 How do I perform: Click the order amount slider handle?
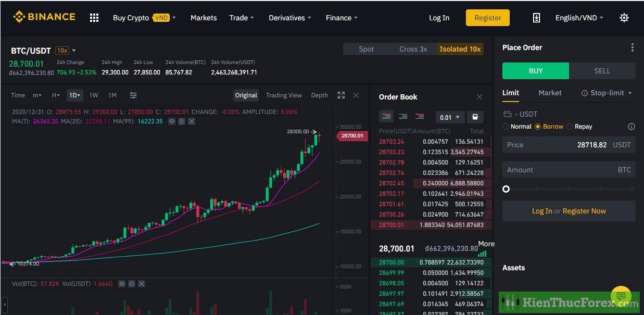pos(506,189)
